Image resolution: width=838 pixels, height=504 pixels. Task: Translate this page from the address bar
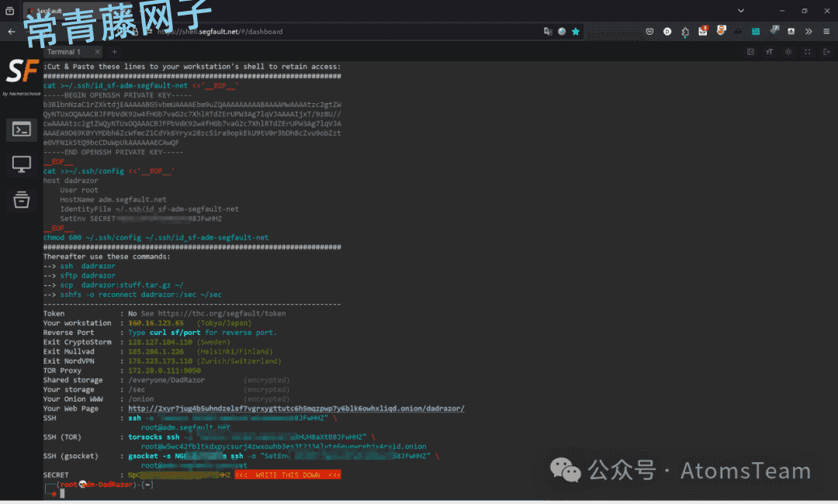(x=548, y=32)
